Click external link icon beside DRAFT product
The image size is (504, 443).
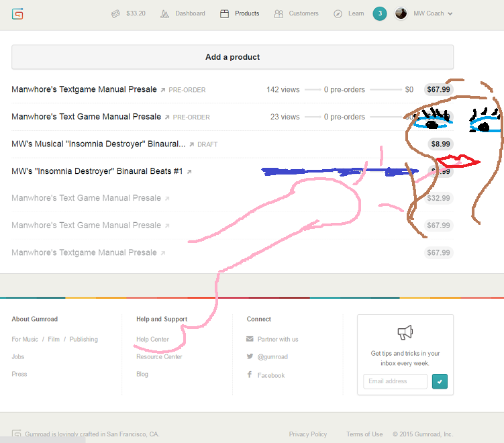[191, 145]
